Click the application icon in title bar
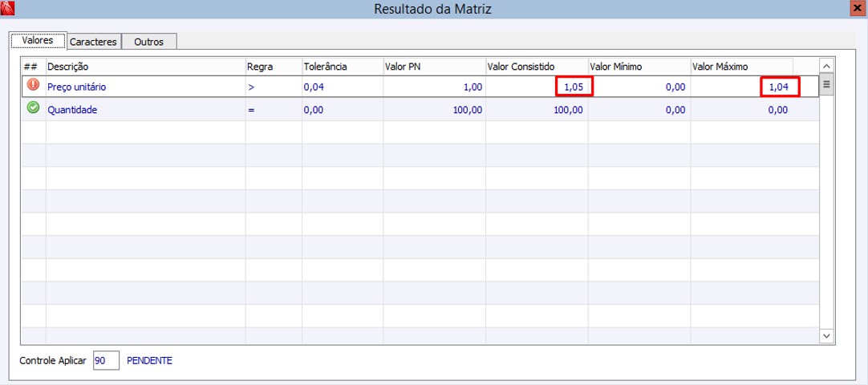Viewport: 868px width, 385px height. pyautogui.click(x=7, y=8)
